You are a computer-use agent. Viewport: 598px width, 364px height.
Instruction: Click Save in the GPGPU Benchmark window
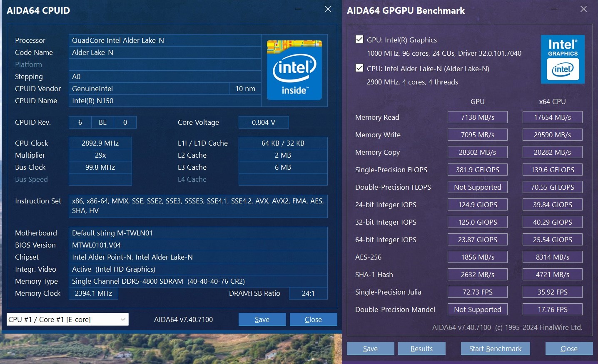point(371,349)
